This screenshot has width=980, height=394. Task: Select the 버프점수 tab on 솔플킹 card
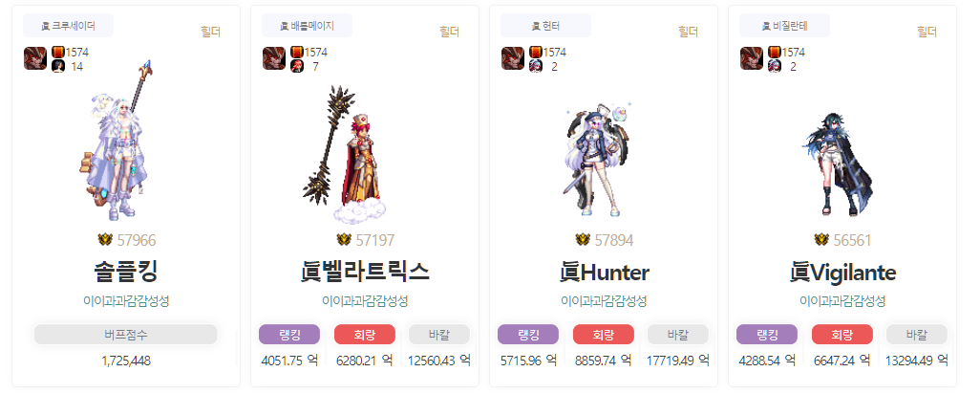click(126, 334)
